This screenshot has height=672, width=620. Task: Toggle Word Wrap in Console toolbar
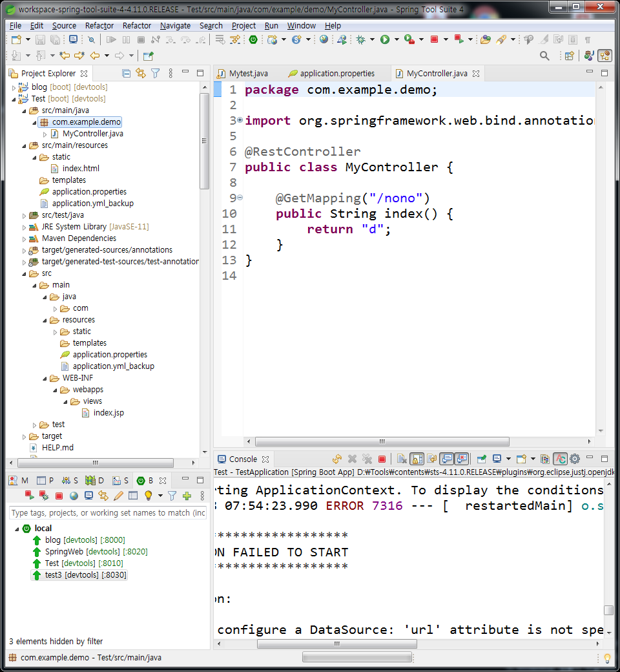[431, 459]
